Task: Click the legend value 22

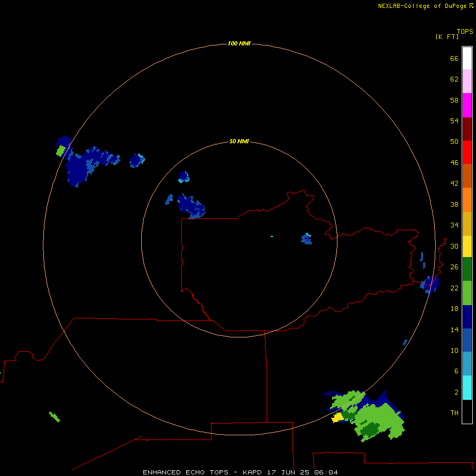Action: click(454, 288)
